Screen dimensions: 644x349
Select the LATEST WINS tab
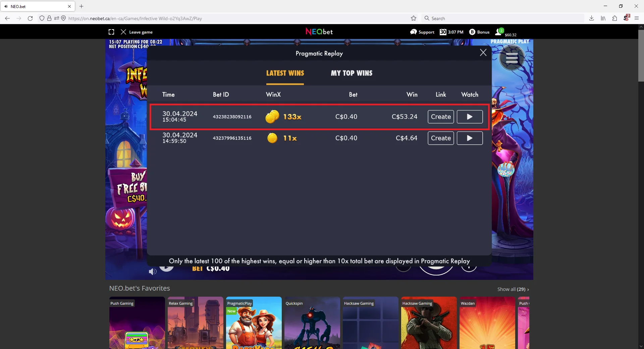[x=285, y=73]
